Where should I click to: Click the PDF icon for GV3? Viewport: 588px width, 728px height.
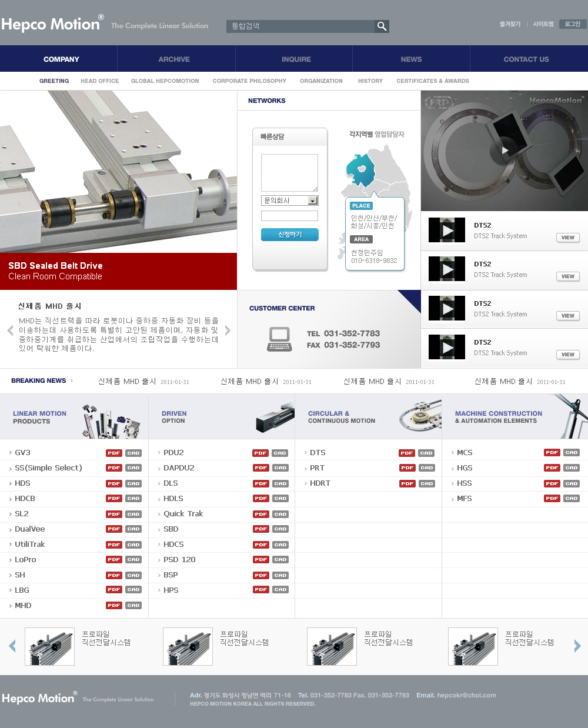click(x=114, y=453)
